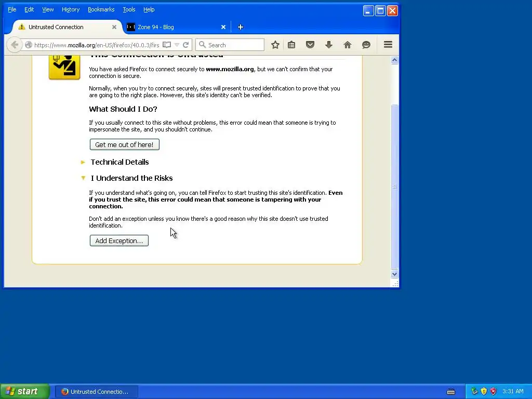The width and height of the screenshot is (532, 399).
Task: Click the red shield alert tray icon
Action: [494, 391]
